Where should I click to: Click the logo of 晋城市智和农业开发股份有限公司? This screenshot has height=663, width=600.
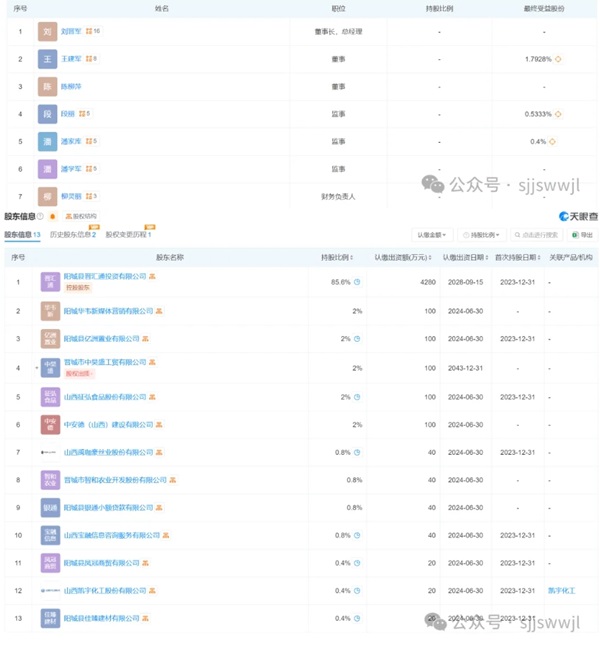[x=50, y=480]
